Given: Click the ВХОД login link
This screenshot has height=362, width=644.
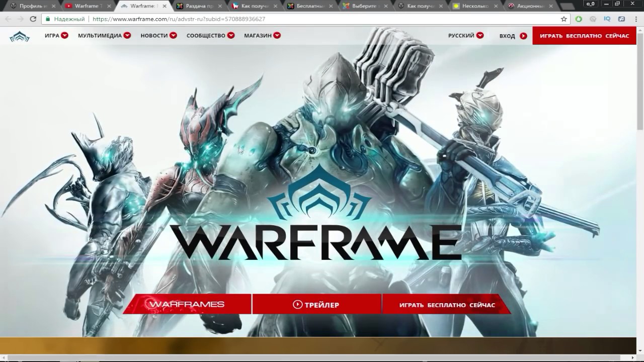Looking at the screenshot, I should tap(507, 36).
